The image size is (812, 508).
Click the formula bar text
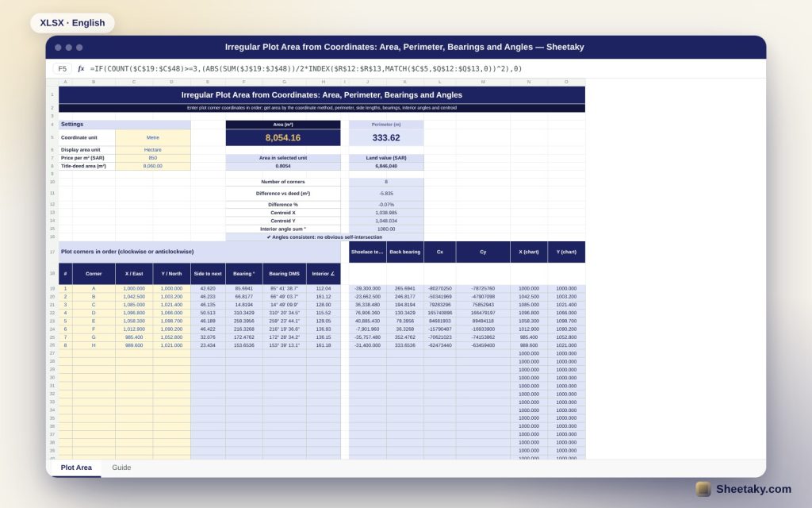pyautogui.click(x=305, y=68)
